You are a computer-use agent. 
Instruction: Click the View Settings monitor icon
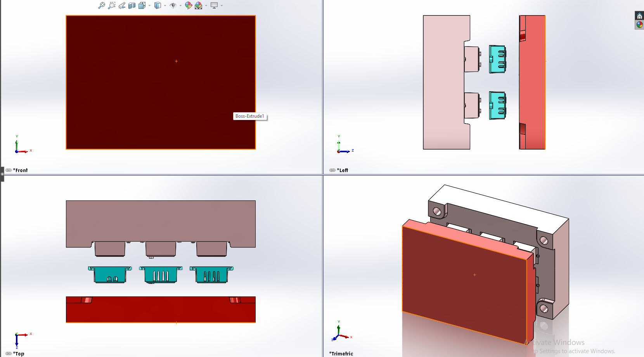214,5
